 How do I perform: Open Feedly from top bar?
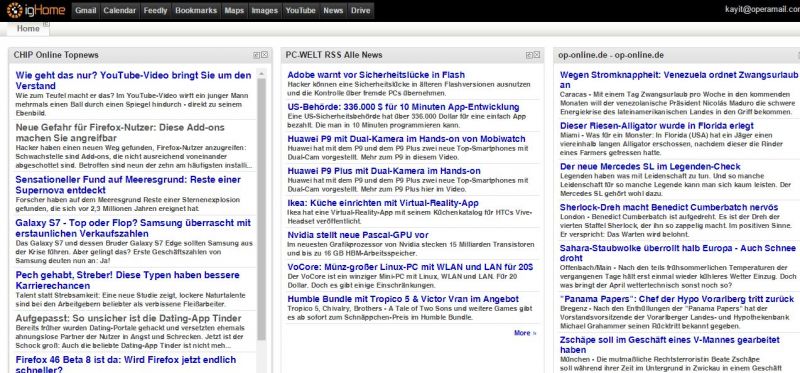click(155, 11)
